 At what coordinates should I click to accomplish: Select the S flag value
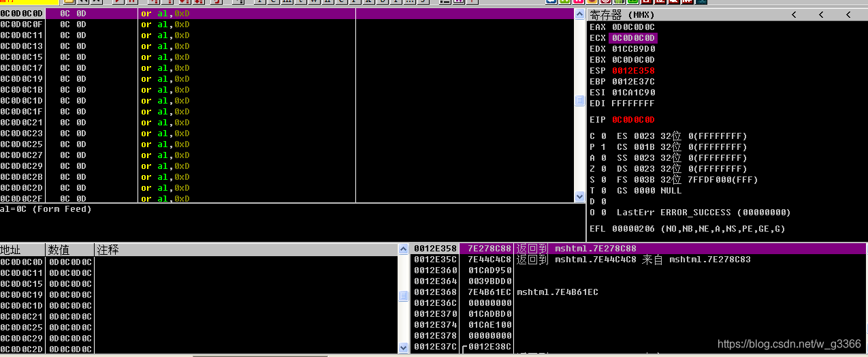tap(604, 180)
